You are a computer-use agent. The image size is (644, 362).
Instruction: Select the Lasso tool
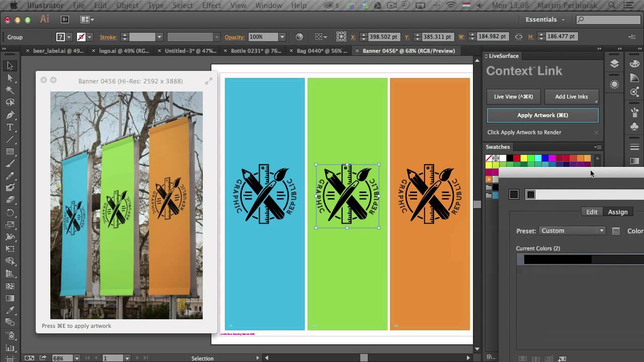(x=10, y=103)
